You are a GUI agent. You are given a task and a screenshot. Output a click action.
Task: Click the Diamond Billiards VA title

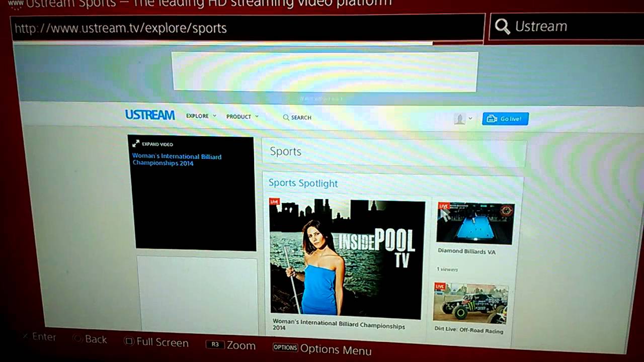(x=466, y=251)
